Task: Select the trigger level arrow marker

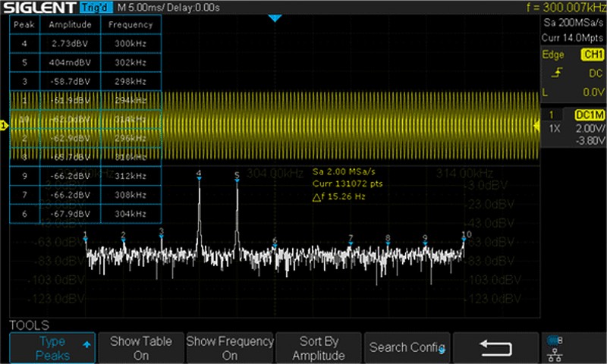Action: click(x=536, y=125)
